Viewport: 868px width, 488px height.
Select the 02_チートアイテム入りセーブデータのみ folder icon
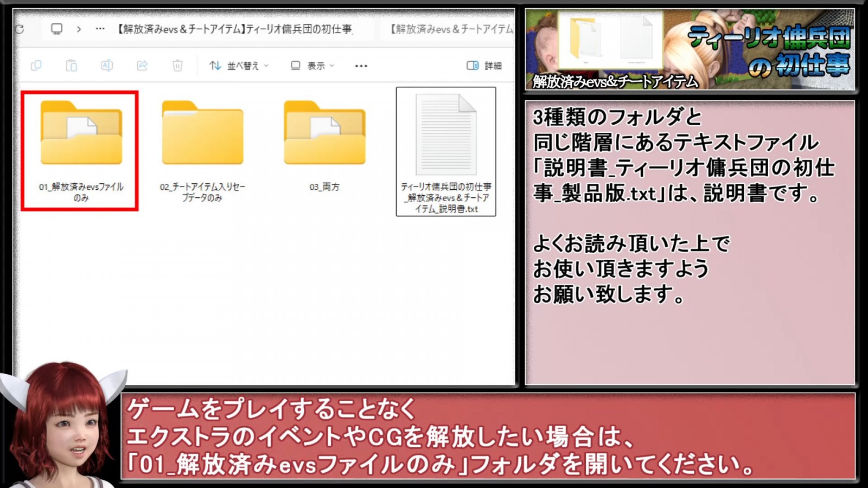(203, 132)
